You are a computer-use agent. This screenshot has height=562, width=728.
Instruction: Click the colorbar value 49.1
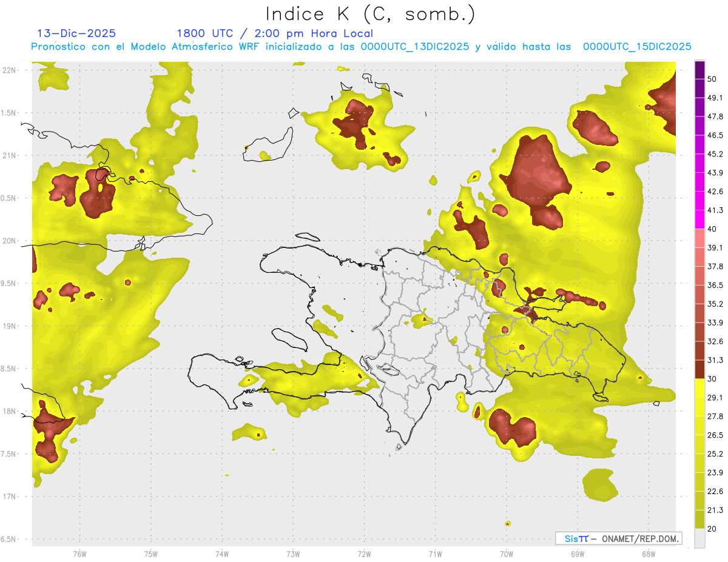point(715,98)
